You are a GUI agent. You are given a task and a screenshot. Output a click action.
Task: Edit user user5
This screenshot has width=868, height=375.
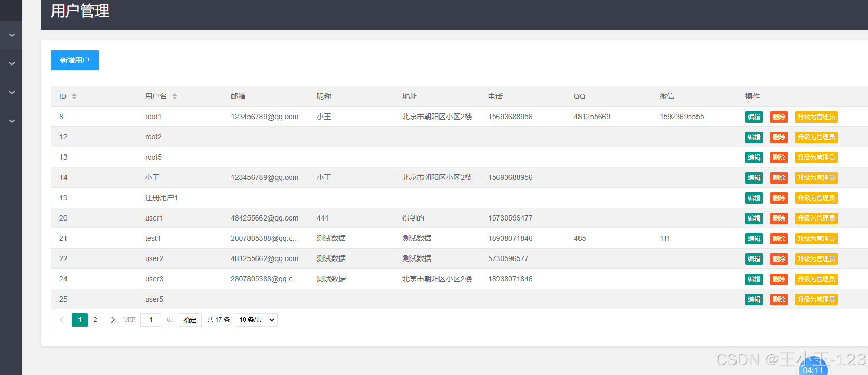[x=754, y=300]
